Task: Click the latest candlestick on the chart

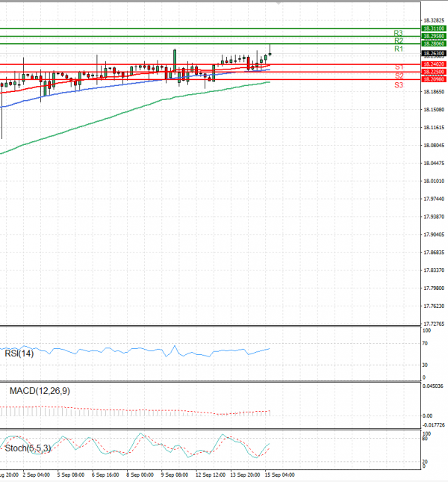Action: point(270,54)
